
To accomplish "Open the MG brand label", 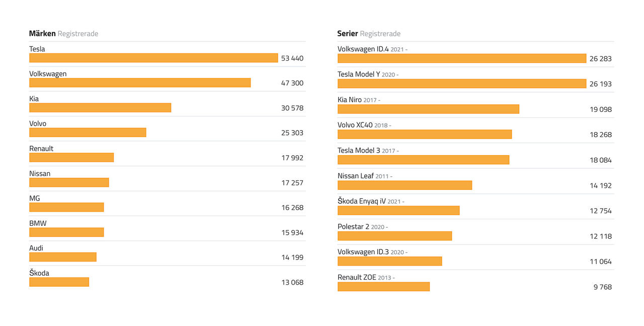I will [35, 199].
